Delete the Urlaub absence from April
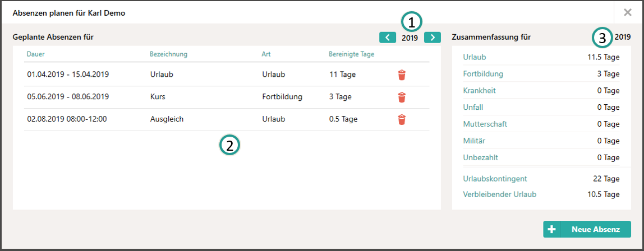644x251 pixels. pos(401,75)
